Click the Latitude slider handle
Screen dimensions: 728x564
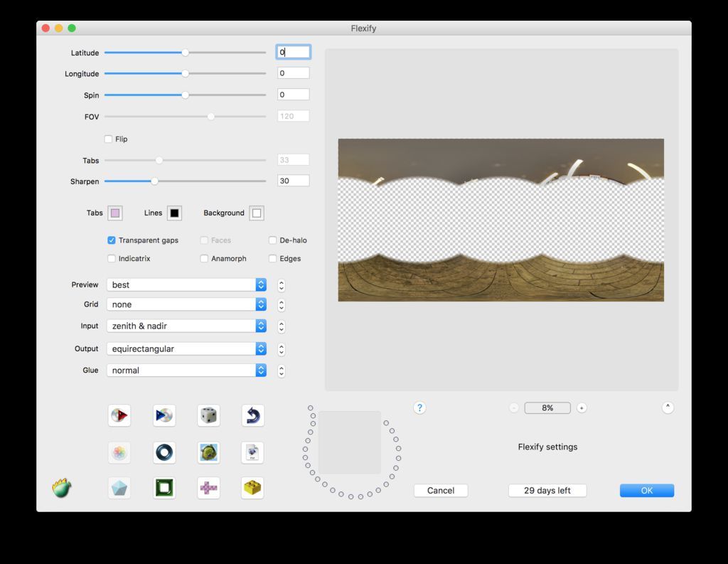186,53
